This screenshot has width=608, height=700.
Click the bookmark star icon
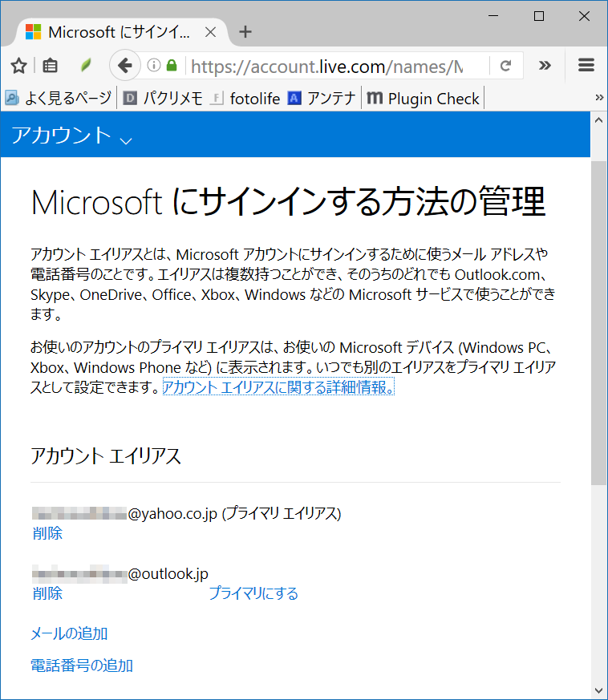point(18,66)
